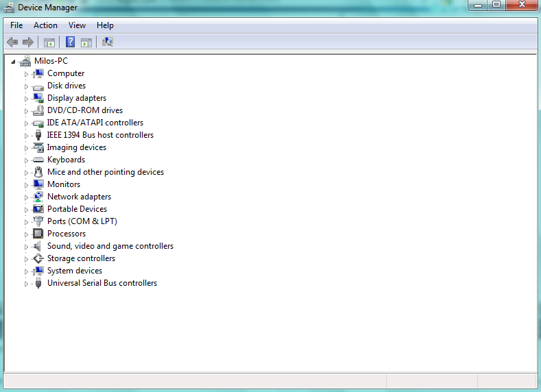Select the IEEE 1394 Bus host controllers label

coord(100,135)
